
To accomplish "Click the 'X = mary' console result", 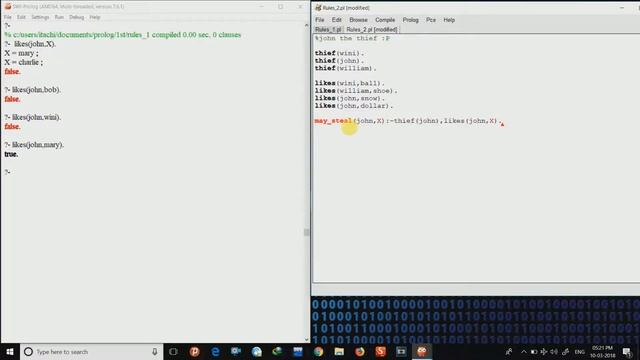I will click(x=21, y=53).
